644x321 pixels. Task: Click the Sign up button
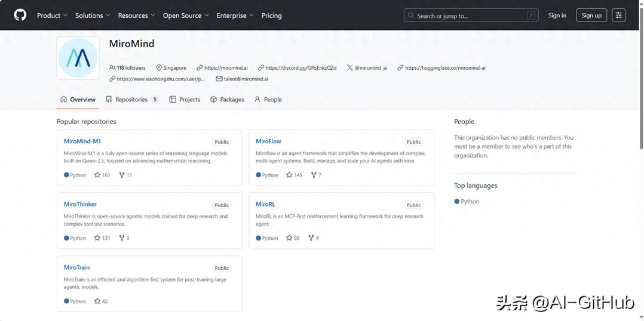pos(591,16)
